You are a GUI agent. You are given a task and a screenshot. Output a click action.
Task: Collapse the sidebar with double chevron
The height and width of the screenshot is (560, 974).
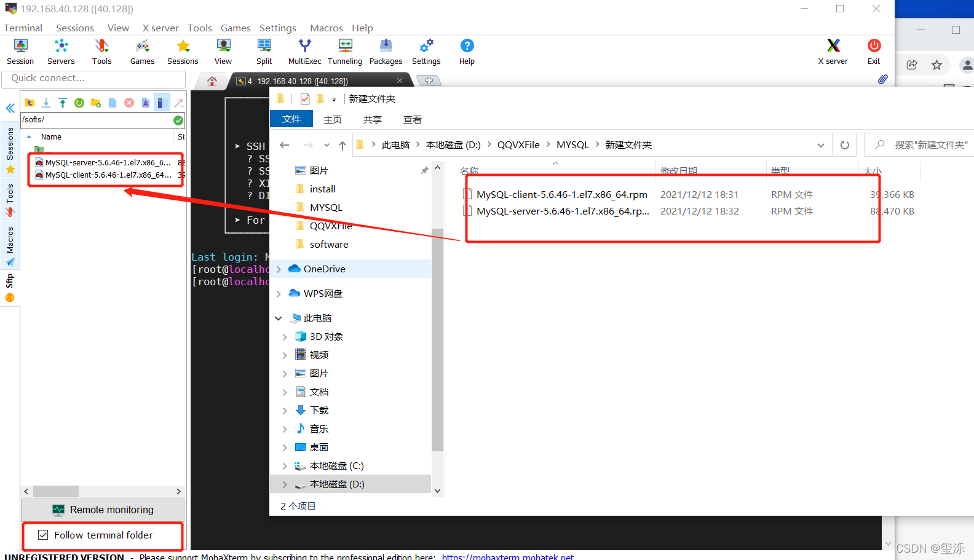(10, 108)
